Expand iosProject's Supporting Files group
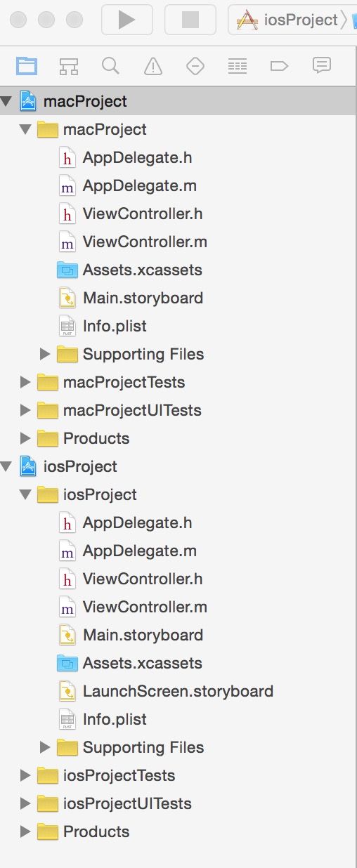The image size is (357, 868). coord(45,747)
